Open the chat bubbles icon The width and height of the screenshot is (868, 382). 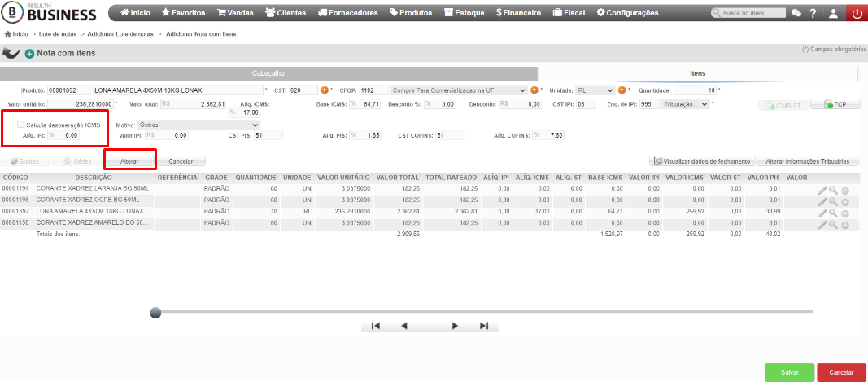coord(796,13)
